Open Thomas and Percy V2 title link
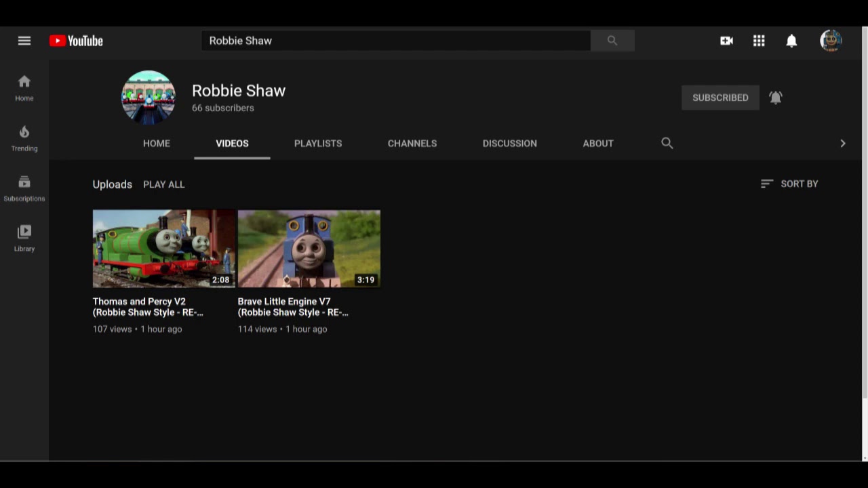The image size is (868, 488). (148, 307)
